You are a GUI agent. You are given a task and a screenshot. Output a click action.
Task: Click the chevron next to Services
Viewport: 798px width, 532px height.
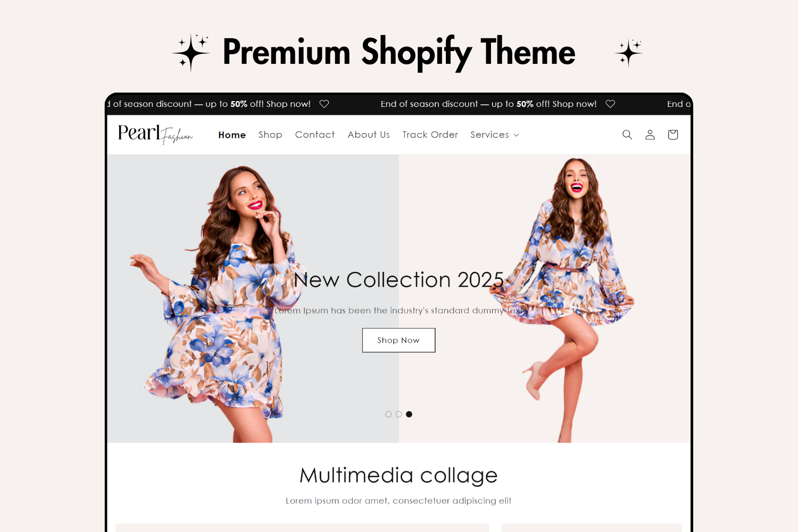coord(516,135)
